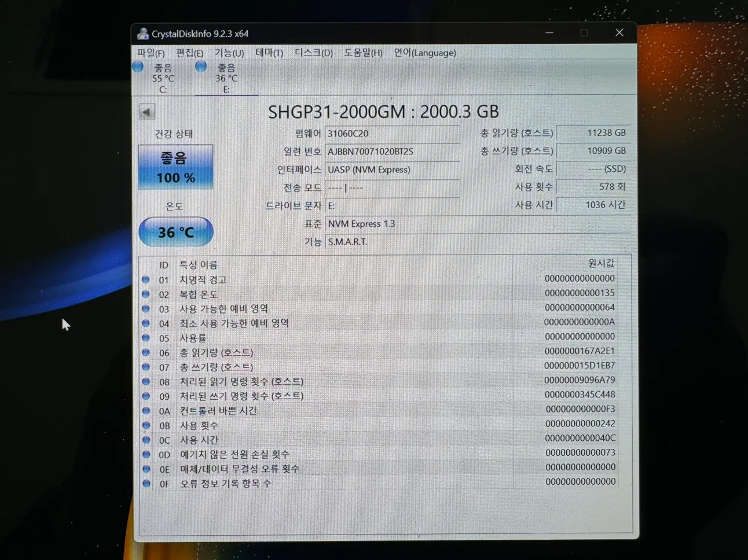Click the CrystalDiskInfo icon in the title bar
The height and width of the screenshot is (560, 748).
point(142,33)
